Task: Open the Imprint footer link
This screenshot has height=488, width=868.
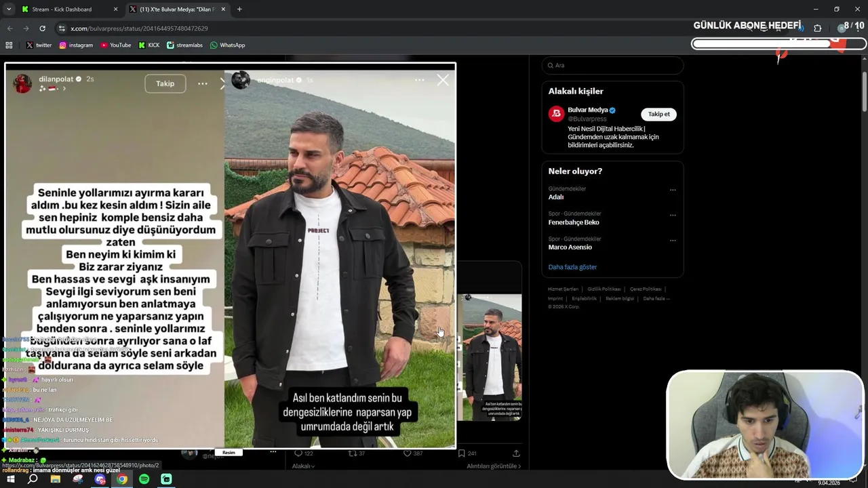Action: point(555,298)
